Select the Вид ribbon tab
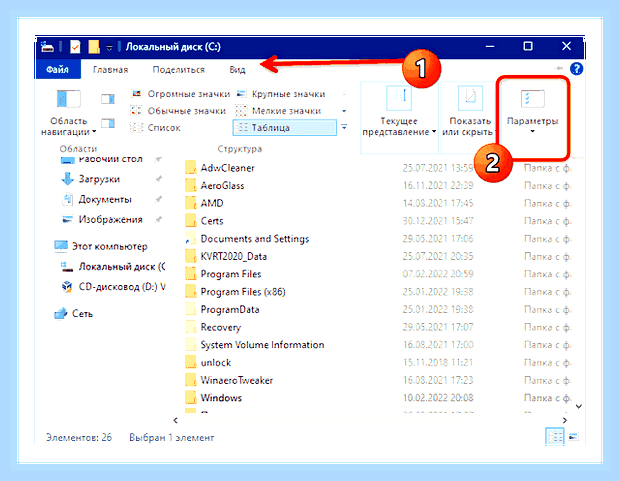Screen dimensions: 620x481 tap(237, 70)
